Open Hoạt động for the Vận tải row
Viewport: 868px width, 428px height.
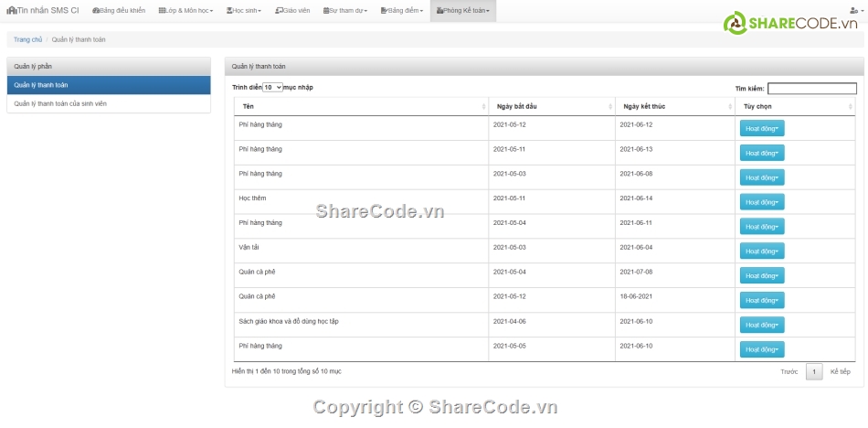coord(762,251)
